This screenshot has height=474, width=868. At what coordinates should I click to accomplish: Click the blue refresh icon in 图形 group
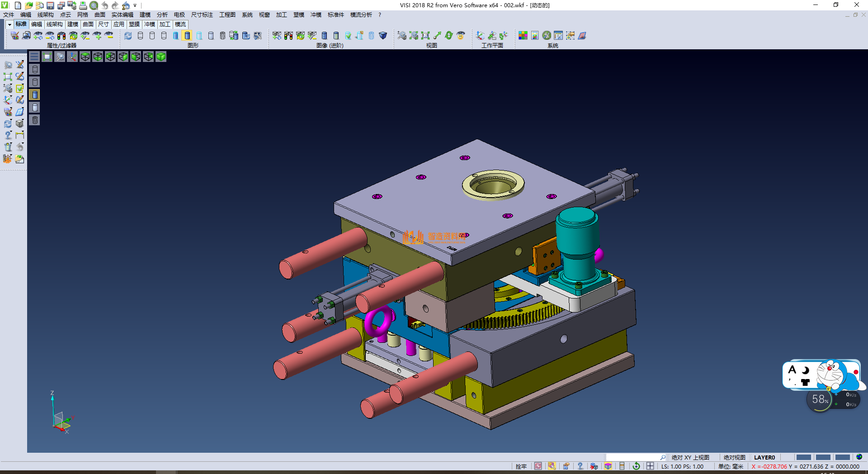point(128,36)
